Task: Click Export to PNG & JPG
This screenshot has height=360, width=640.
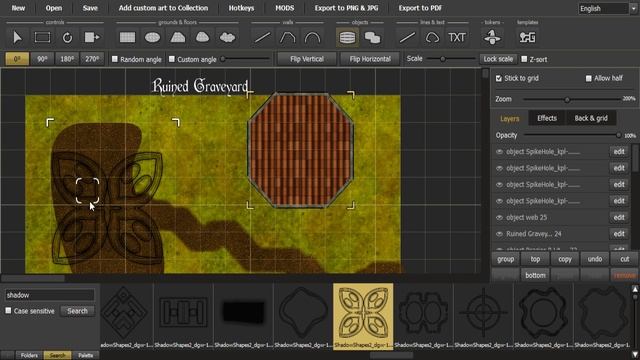Action: tap(346, 8)
